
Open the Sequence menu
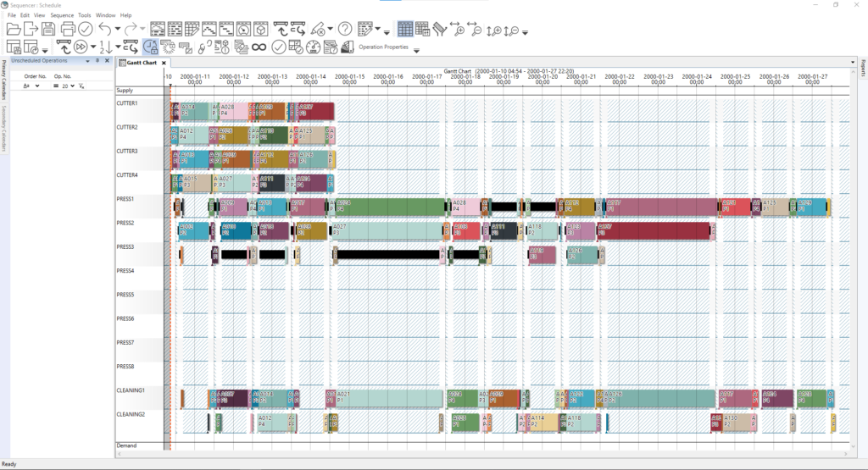[62, 15]
